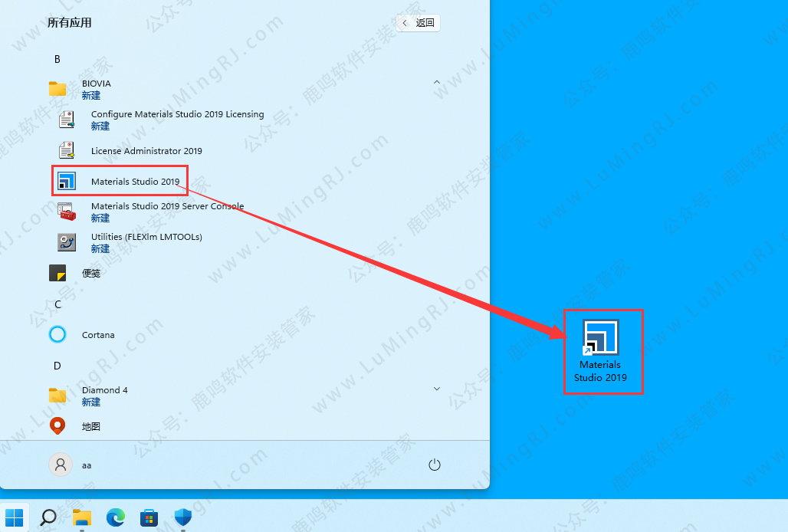The image size is (788, 532).
Task: Expand the Diamond 4 folder chevron
Action: tap(437, 389)
